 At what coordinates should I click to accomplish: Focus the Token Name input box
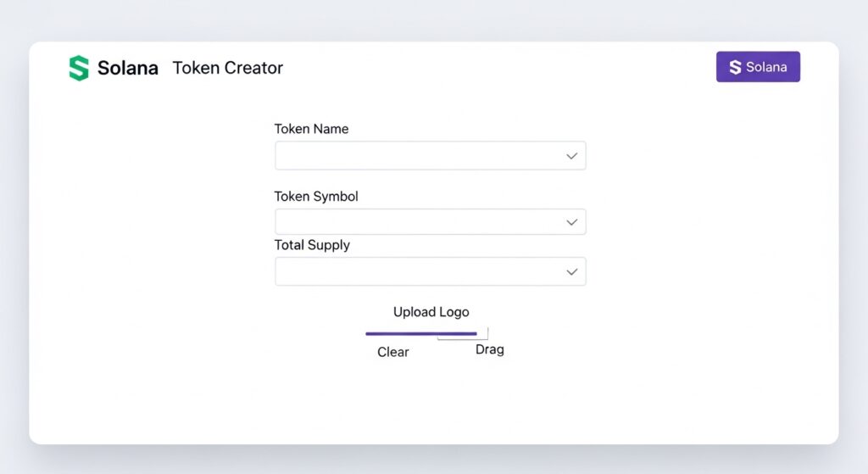point(415,156)
